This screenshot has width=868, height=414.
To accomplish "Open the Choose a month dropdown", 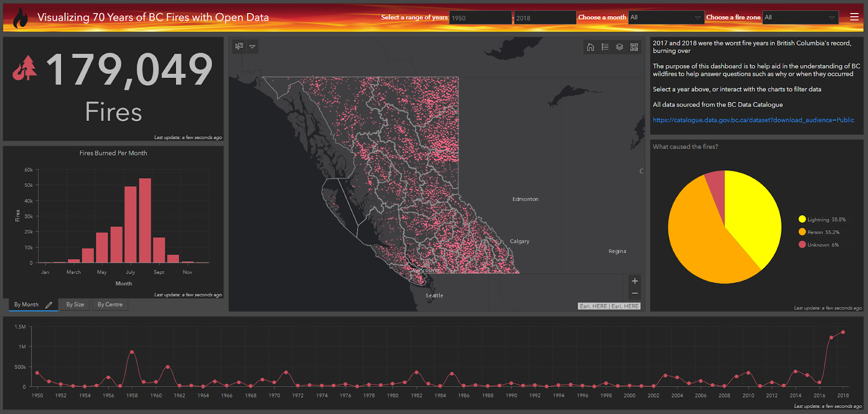I will 666,18.
